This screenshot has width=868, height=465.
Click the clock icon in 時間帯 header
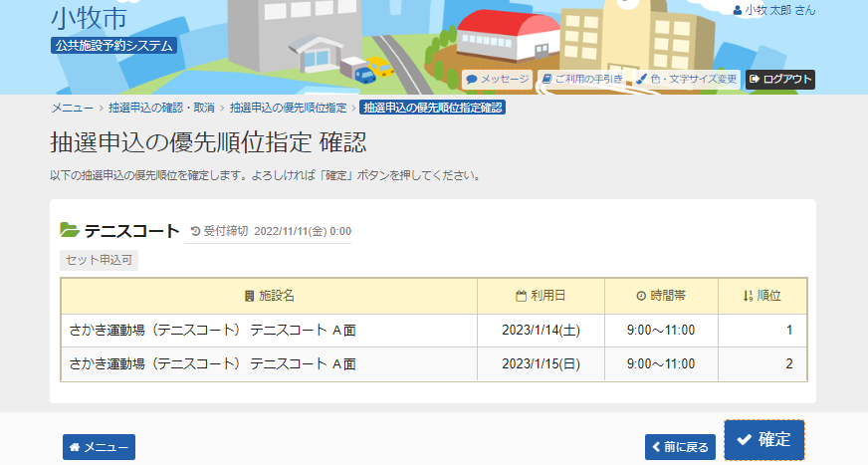point(641,296)
